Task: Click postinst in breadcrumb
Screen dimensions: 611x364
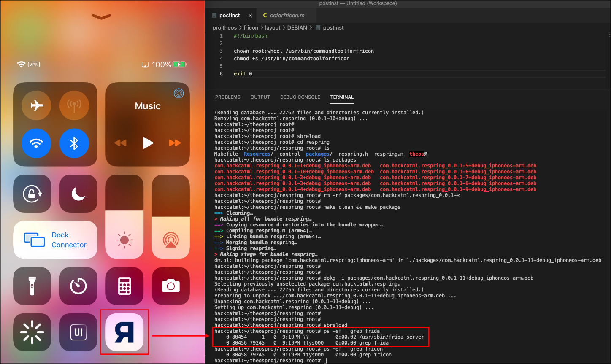Action: tap(333, 27)
